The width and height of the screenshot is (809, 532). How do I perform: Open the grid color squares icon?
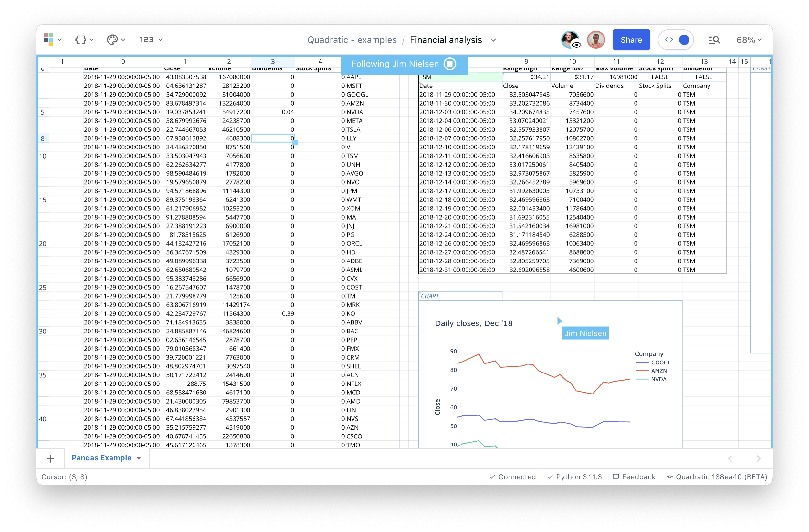point(49,40)
